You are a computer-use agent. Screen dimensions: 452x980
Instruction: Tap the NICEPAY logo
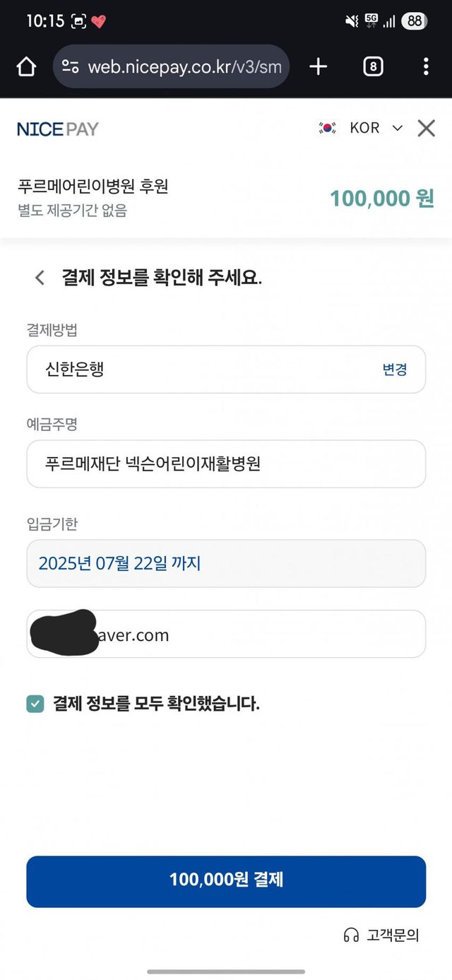point(58,129)
